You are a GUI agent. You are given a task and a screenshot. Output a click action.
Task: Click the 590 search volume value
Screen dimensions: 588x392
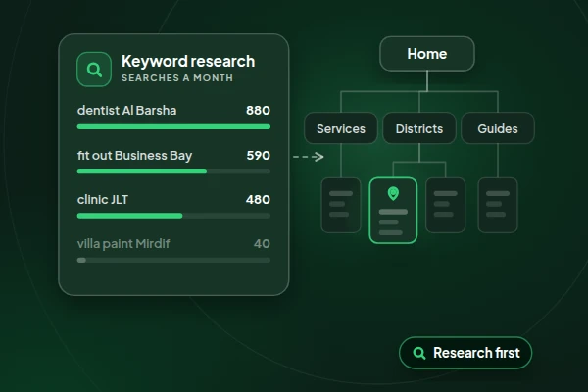pos(259,155)
